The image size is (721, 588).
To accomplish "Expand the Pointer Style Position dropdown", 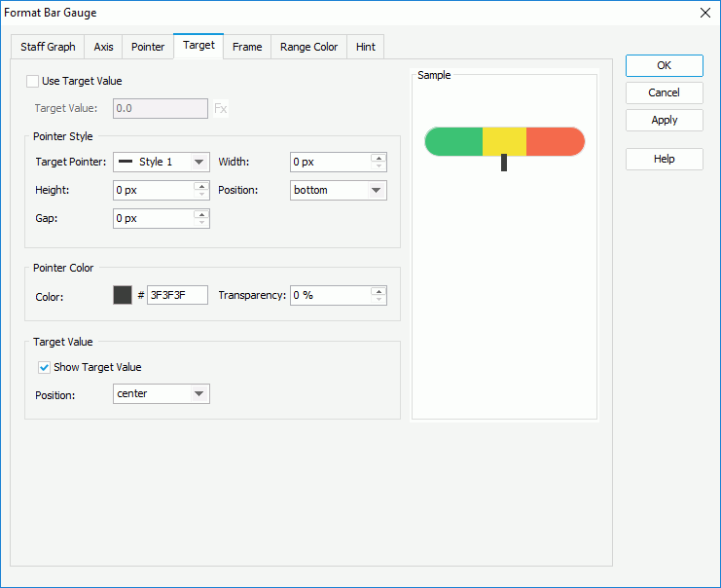I will click(339, 190).
